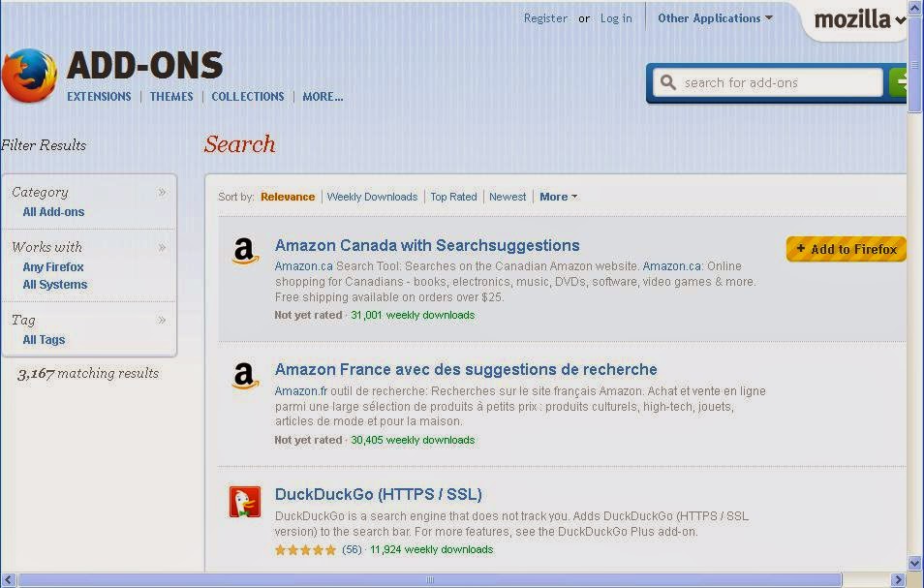Click the vertical scrollbar up arrow
The width and height of the screenshot is (924, 588).
(914, 8)
